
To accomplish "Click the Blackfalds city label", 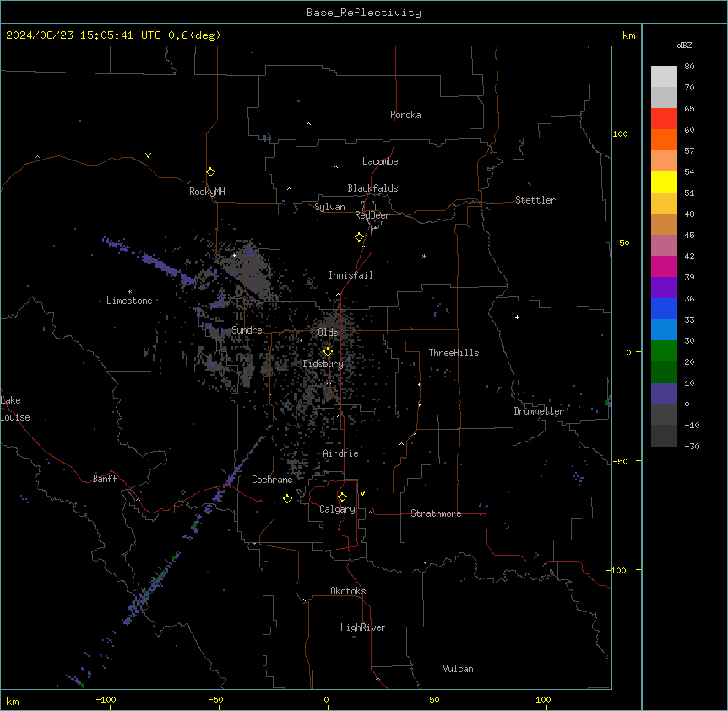I will pos(372,188).
